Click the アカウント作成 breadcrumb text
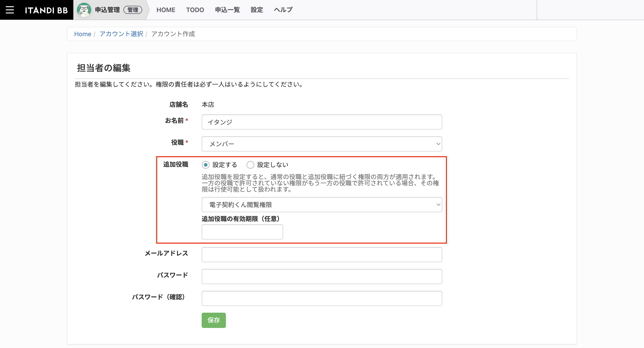The height and width of the screenshot is (348, 644). [x=173, y=34]
